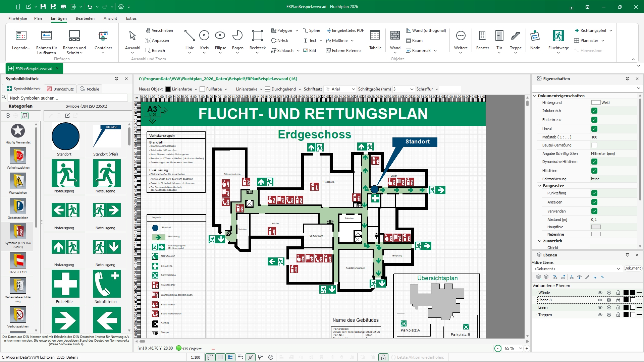This screenshot has width=644, height=362.
Task: Uncheck the Fadenkreuz property checkbox
Action: (x=594, y=120)
